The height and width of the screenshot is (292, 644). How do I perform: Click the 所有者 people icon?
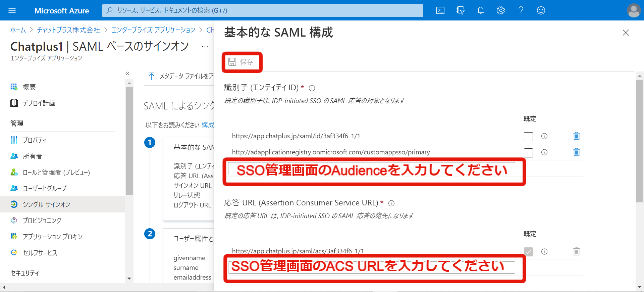click(14, 156)
